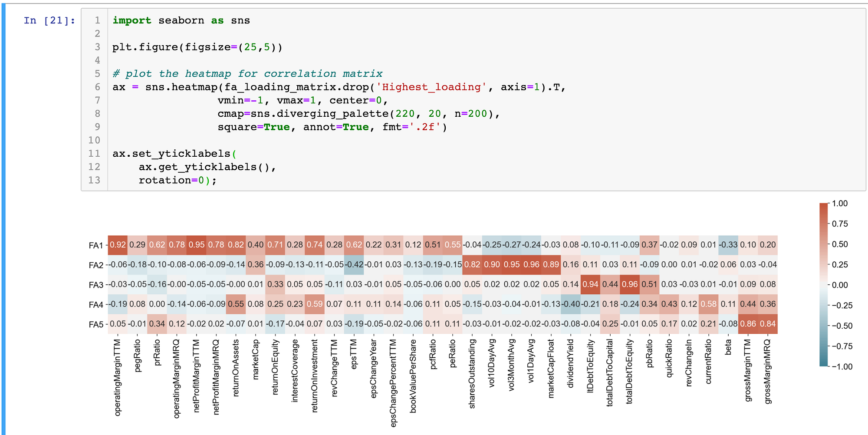This screenshot has height=435, width=868.
Task: Click the grossMarginMRQ axis label
Action: (x=768, y=371)
